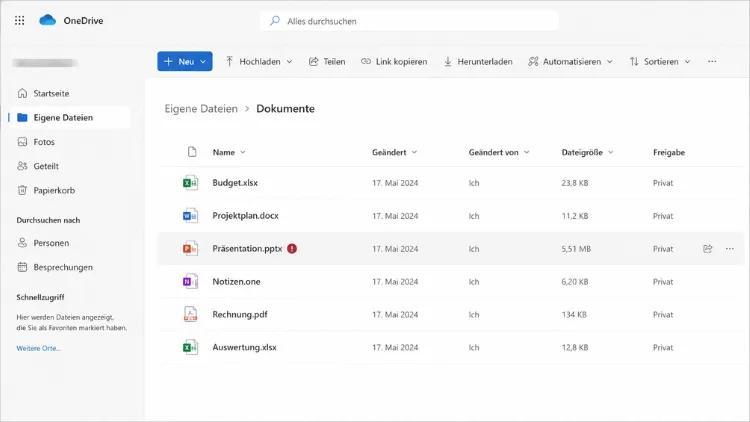This screenshot has width=750, height=422.
Task: Click the 'Durchsuchen nach' heading
Action: point(48,220)
